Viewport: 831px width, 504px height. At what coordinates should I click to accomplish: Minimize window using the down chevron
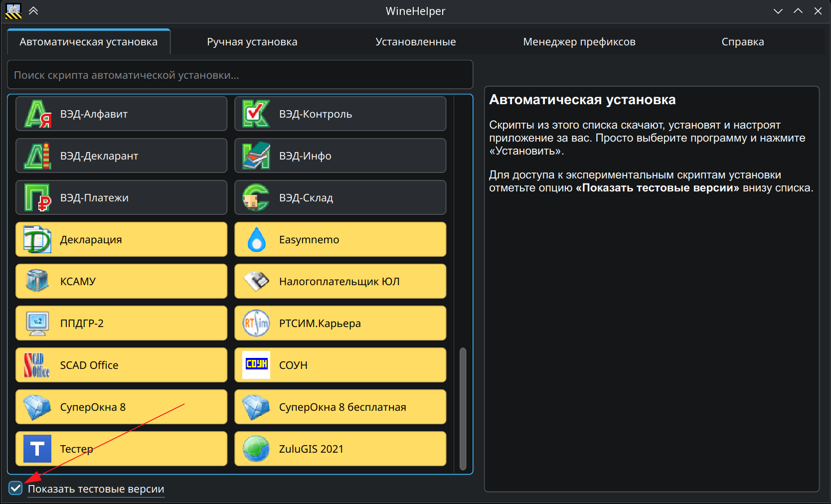pos(778,11)
